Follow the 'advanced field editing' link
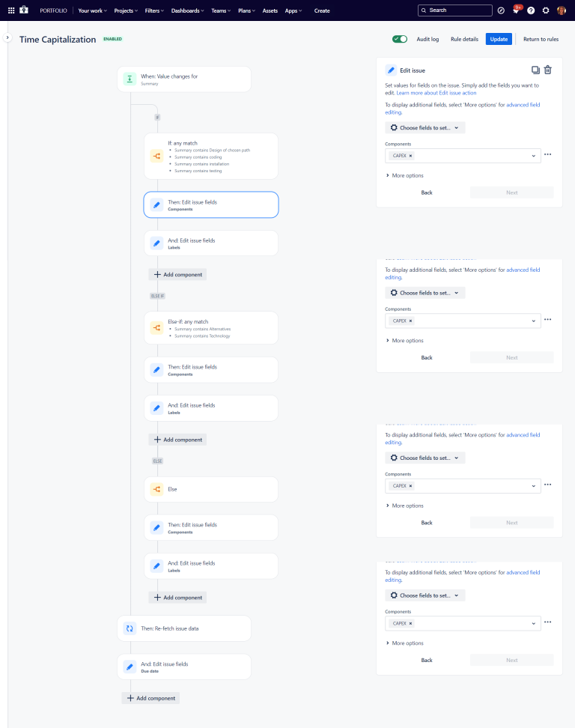The height and width of the screenshot is (728, 575). pyautogui.click(x=523, y=105)
